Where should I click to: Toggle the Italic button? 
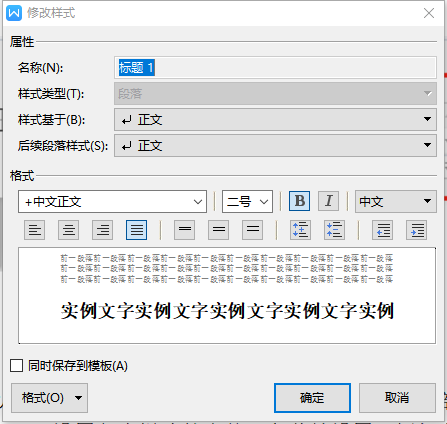pos(329,201)
